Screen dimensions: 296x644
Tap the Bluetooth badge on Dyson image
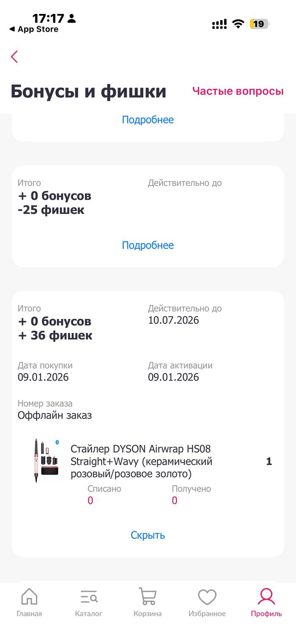(57, 442)
